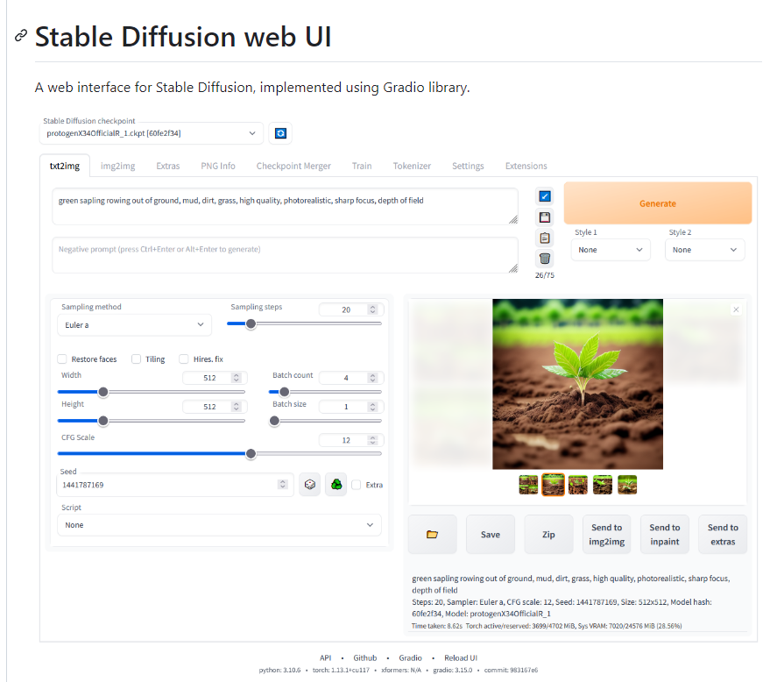Image resolution: width=784 pixels, height=682 pixels.
Task: Select the highlighted second thumbnail
Action: coord(553,485)
